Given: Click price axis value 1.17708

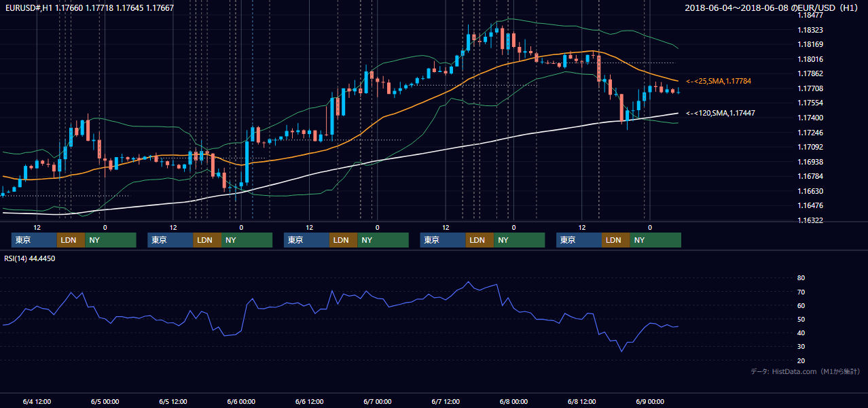Looking at the screenshot, I should point(810,88).
